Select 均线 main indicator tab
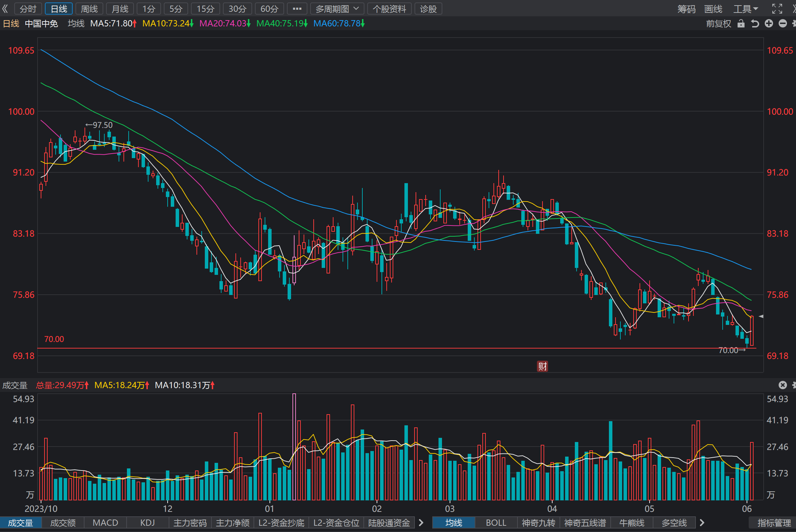Screen dimensions: 796x532 pos(454,523)
